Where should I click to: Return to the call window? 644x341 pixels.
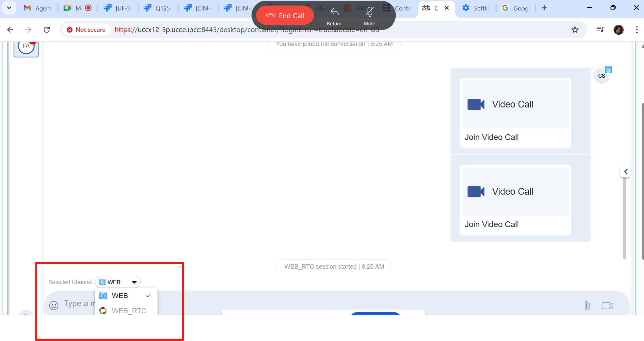[334, 16]
